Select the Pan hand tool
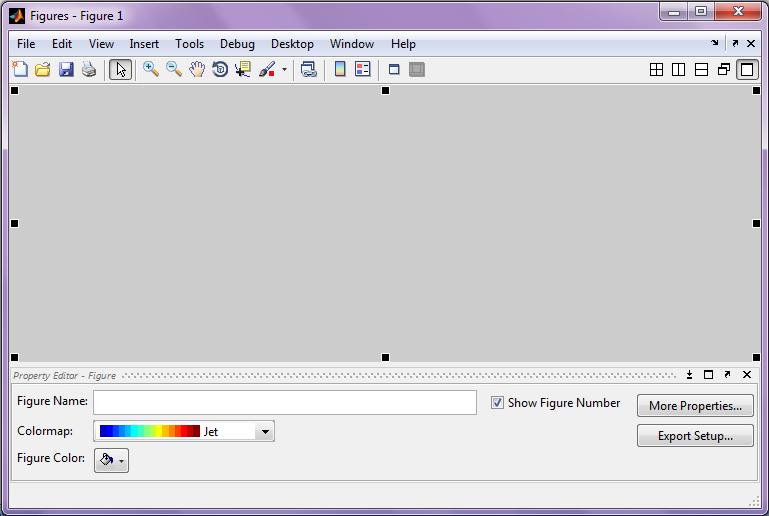769x516 pixels. point(197,69)
